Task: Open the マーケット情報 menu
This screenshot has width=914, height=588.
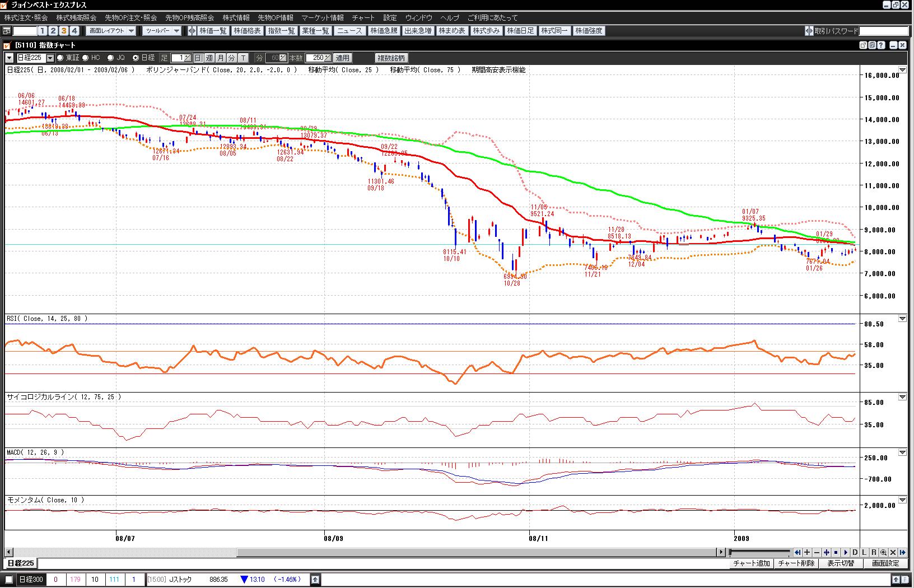Action: click(322, 18)
